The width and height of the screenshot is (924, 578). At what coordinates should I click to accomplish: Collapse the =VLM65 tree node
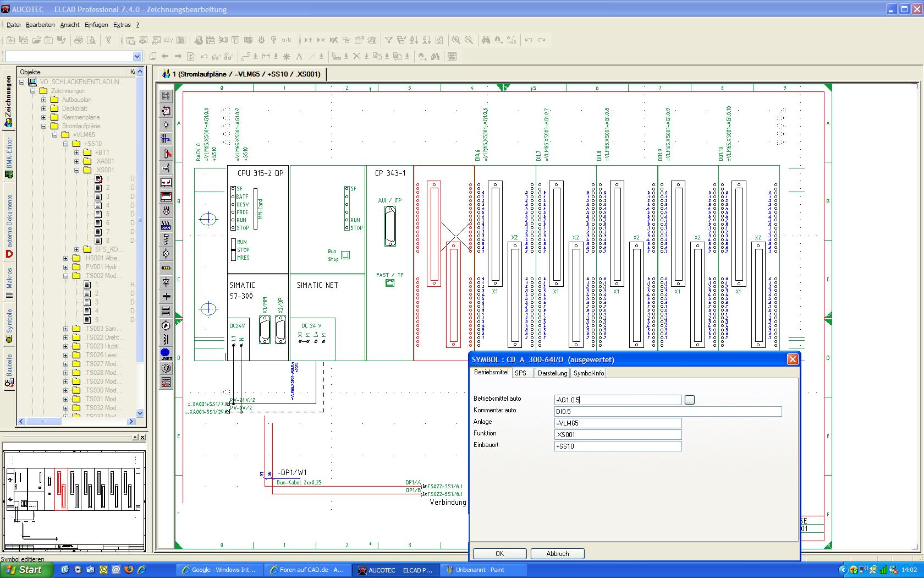tap(55, 135)
